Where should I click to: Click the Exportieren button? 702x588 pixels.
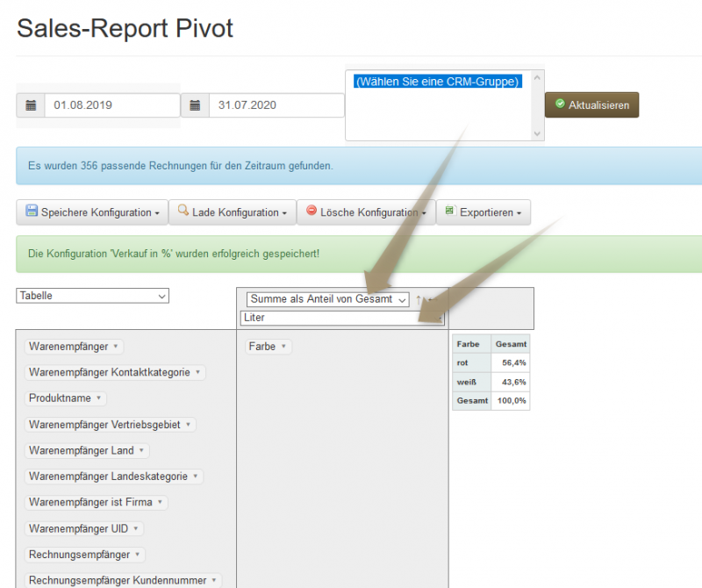tap(484, 212)
